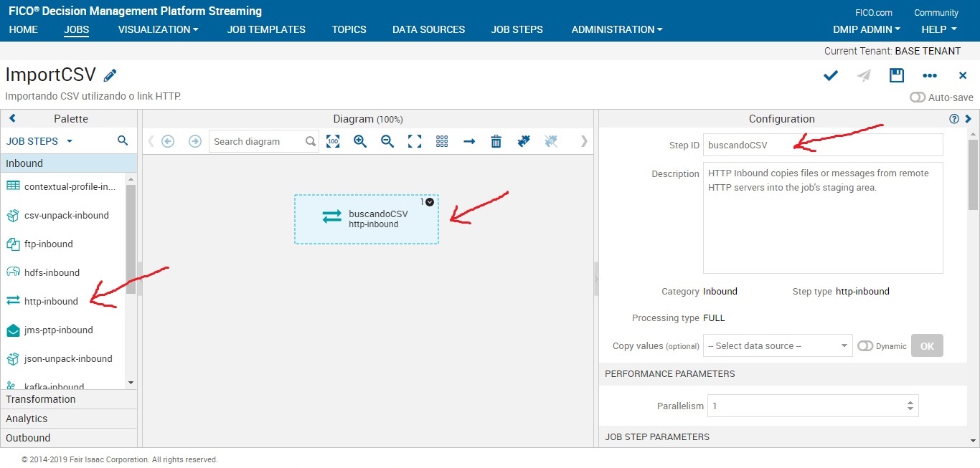Reset diagram zoom to 100%
Viewport: 980px width, 468px height.
coord(333,141)
